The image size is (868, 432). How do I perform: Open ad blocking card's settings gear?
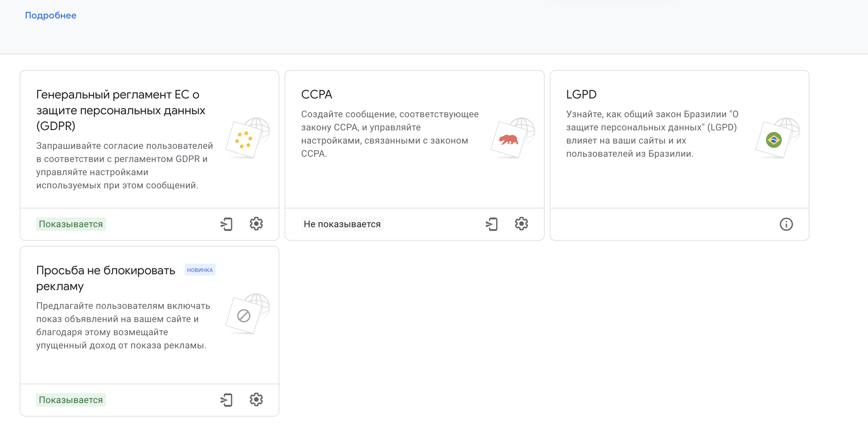256,400
